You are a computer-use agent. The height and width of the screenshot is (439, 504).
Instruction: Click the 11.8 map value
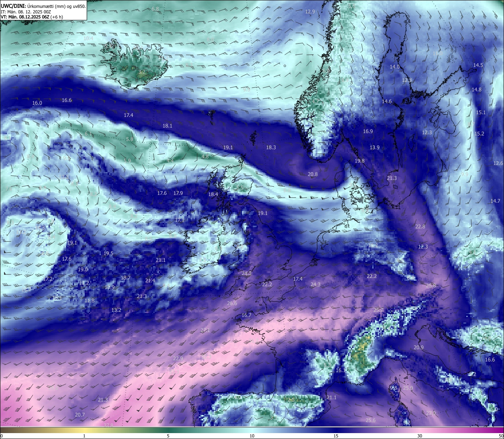tap(89, 300)
